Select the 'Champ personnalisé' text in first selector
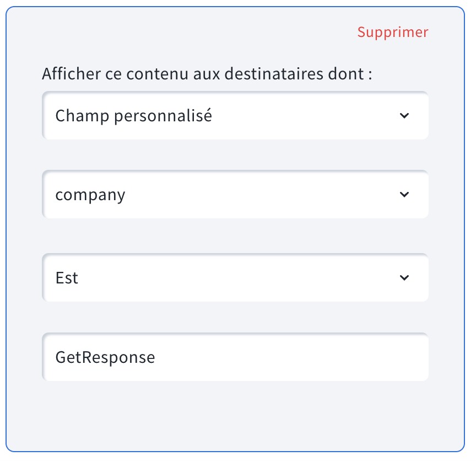This screenshot has width=476, height=461. 134,116
